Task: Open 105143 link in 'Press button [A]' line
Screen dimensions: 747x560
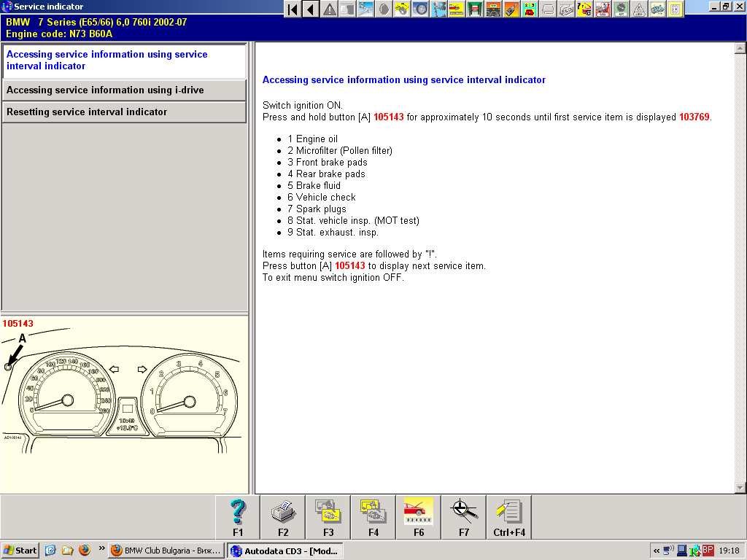Action: (349, 266)
